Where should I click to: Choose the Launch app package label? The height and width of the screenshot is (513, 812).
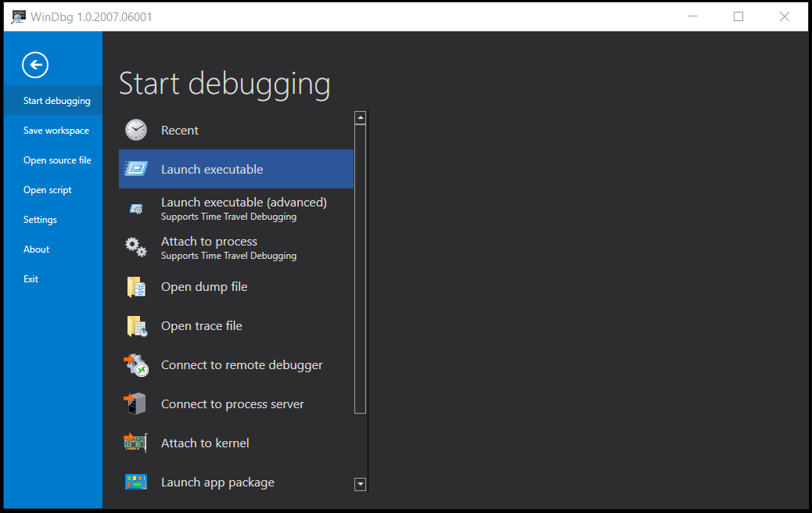point(217,483)
